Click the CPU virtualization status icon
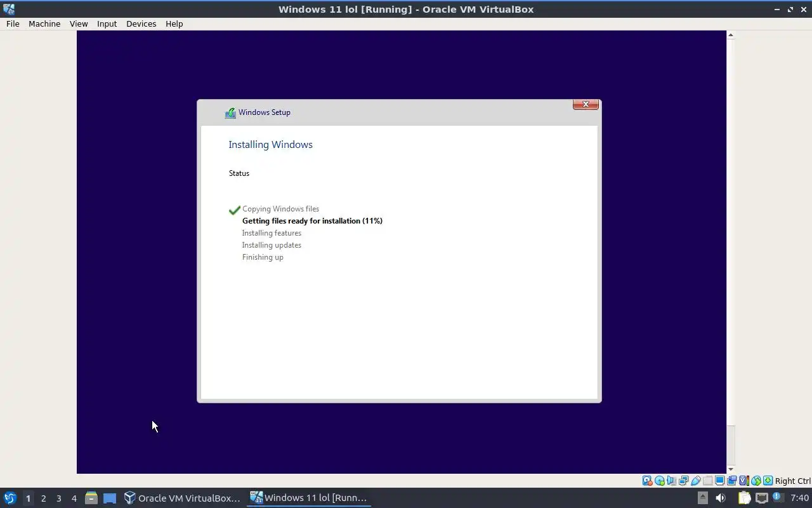This screenshot has height=508, width=812. click(744, 481)
